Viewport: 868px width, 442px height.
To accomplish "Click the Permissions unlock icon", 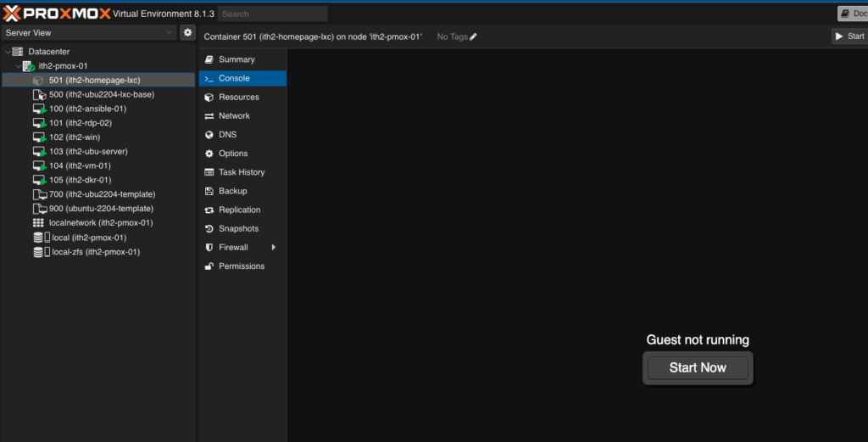I will pos(209,266).
